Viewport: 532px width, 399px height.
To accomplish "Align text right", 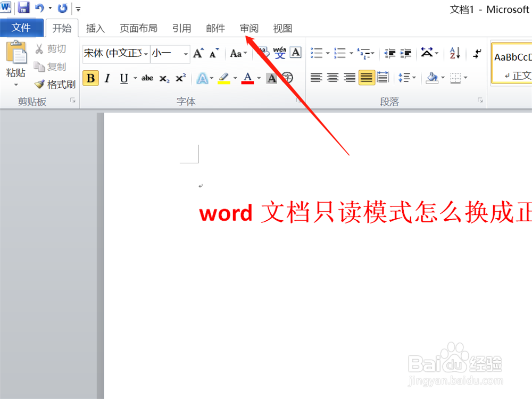I will tap(350, 78).
